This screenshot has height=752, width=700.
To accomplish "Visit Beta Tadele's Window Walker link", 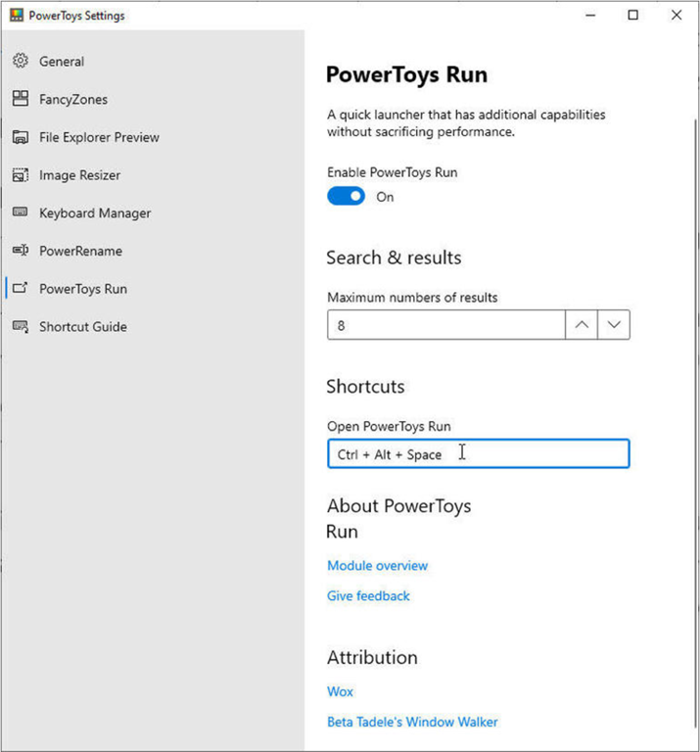I will click(x=412, y=722).
